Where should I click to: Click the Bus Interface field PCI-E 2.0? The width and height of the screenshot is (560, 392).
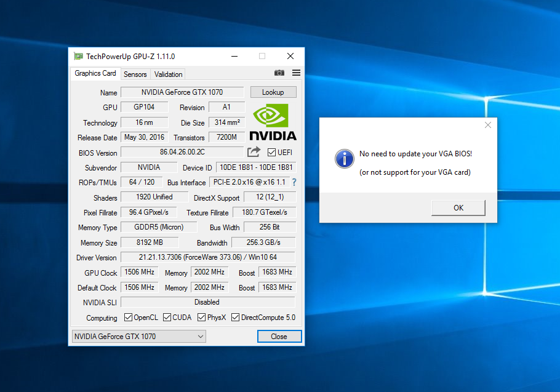[x=250, y=182]
